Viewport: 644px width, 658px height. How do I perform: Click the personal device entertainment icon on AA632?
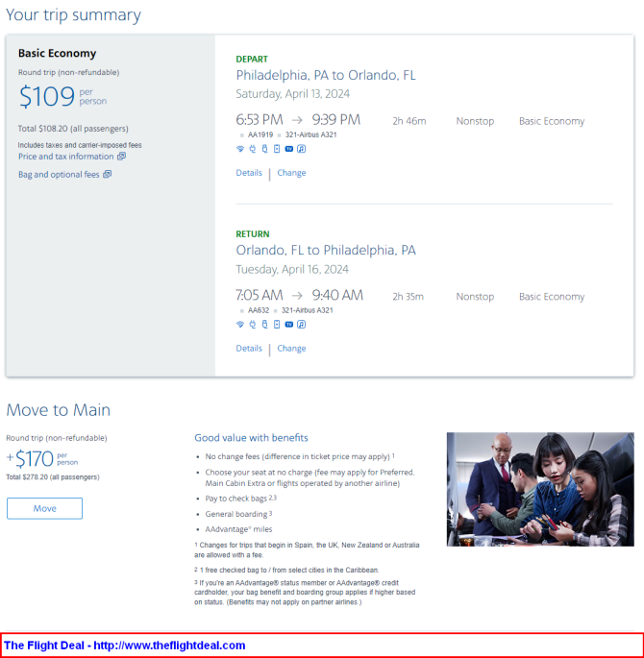click(277, 325)
